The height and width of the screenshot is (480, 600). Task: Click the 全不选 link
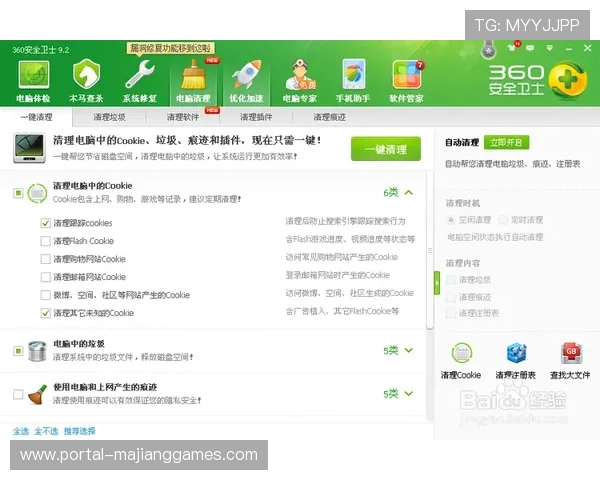point(46,431)
